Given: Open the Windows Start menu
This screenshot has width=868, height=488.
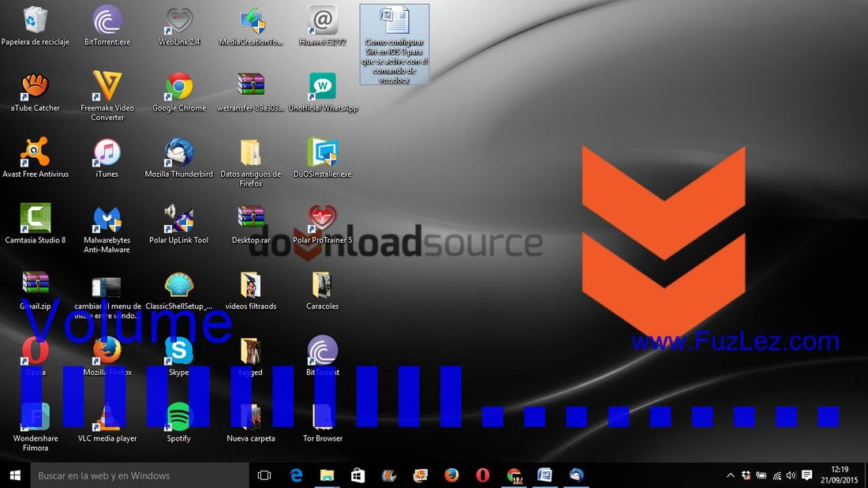Looking at the screenshot, I should (15, 475).
